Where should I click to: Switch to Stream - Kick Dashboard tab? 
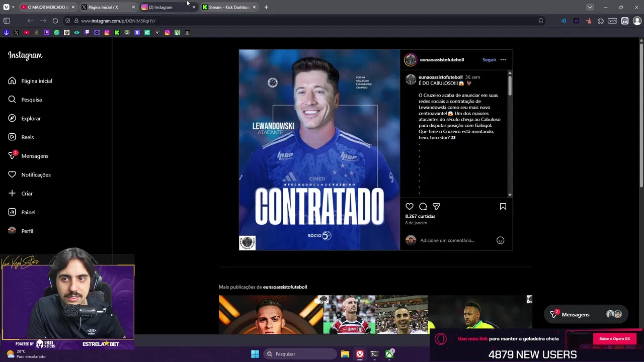click(x=229, y=7)
